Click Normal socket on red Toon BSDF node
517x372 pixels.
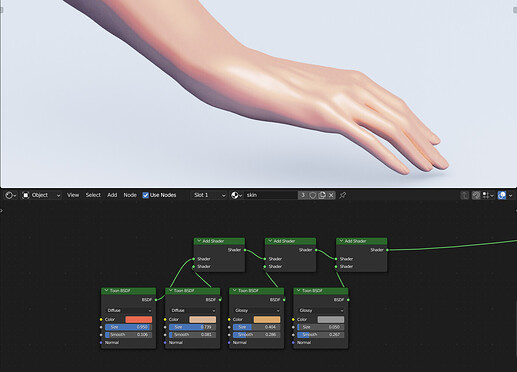click(101, 343)
